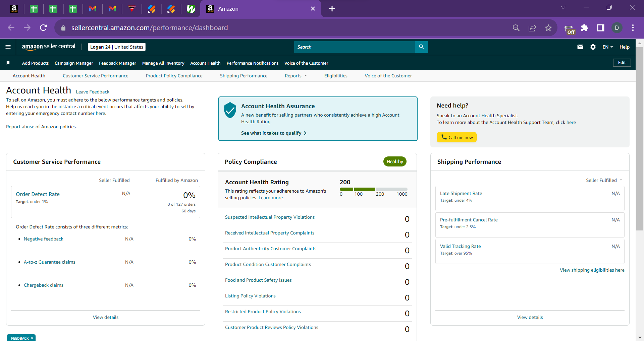
Task: Click the Edit button in the navigation bar
Action: click(622, 63)
